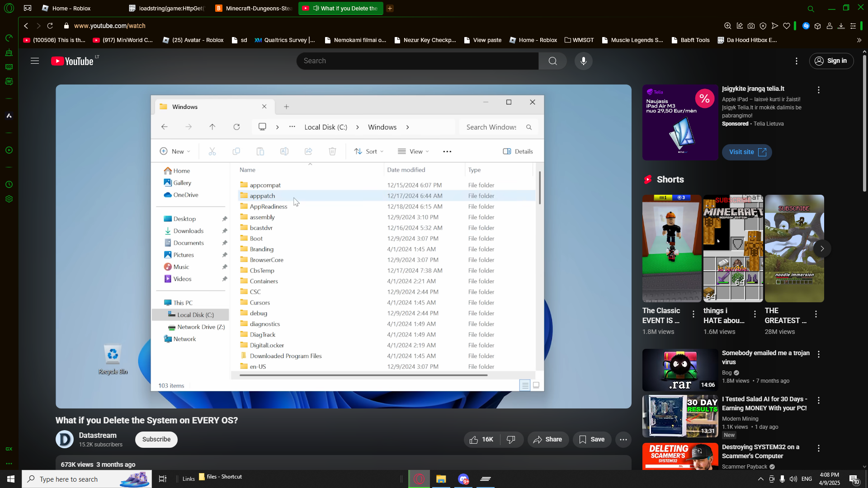The image size is (868, 488).
Task: Open 'The Classic EVENT IS' Short thumbnail
Action: pos(672,249)
